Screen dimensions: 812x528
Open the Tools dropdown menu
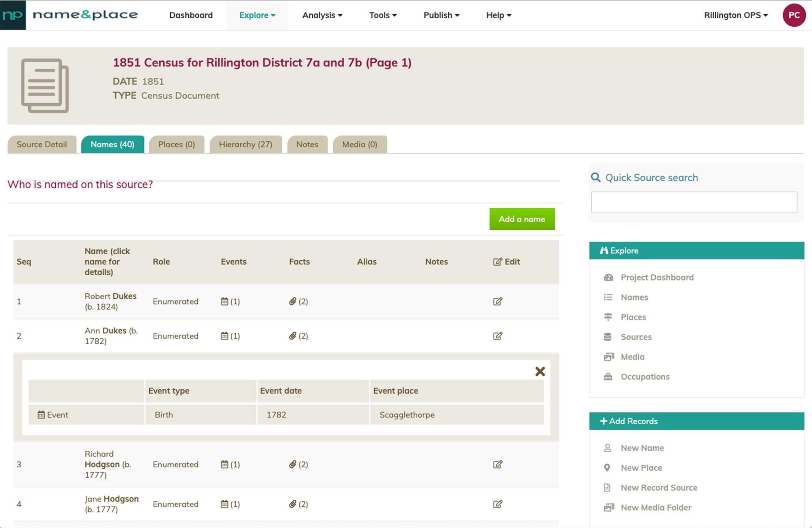383,15
